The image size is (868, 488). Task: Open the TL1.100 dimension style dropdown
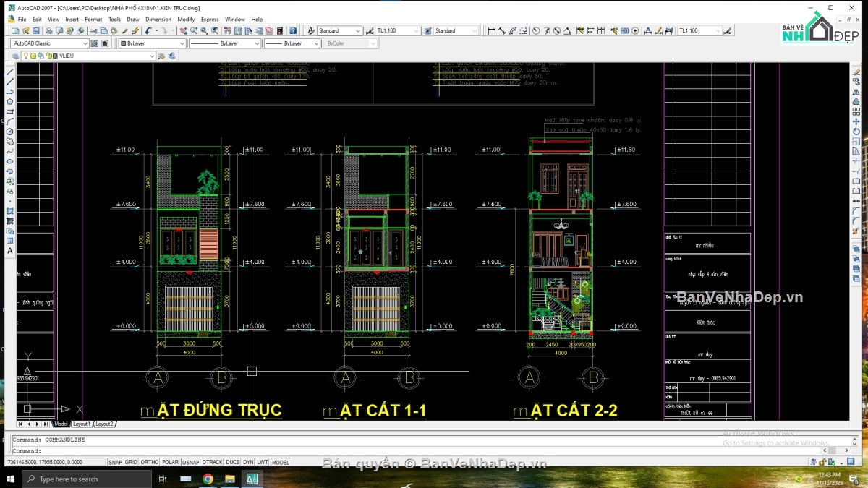[398, 30]
